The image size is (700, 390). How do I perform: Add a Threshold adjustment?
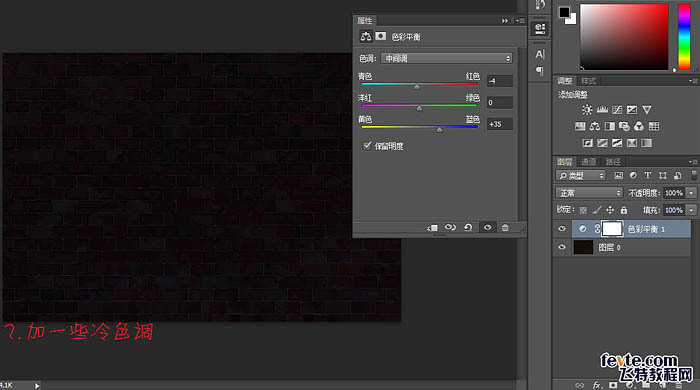click(x=617, y=143)
